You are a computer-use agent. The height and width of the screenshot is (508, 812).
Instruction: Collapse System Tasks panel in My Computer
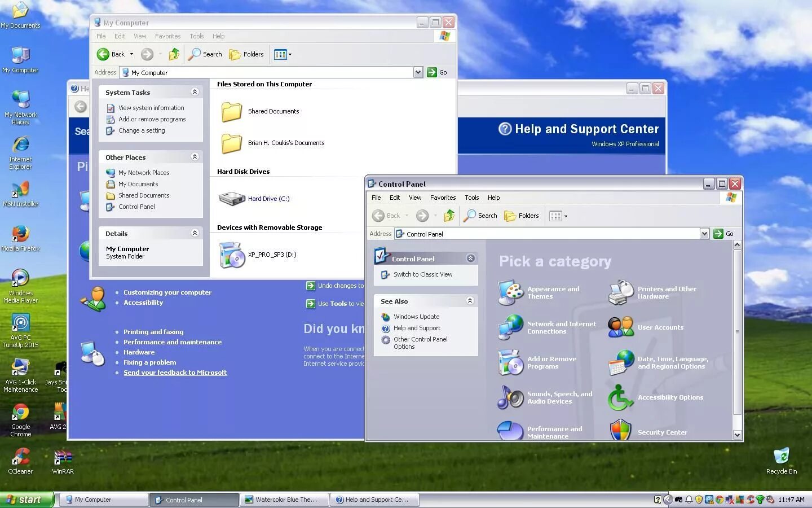coord(195,92)
